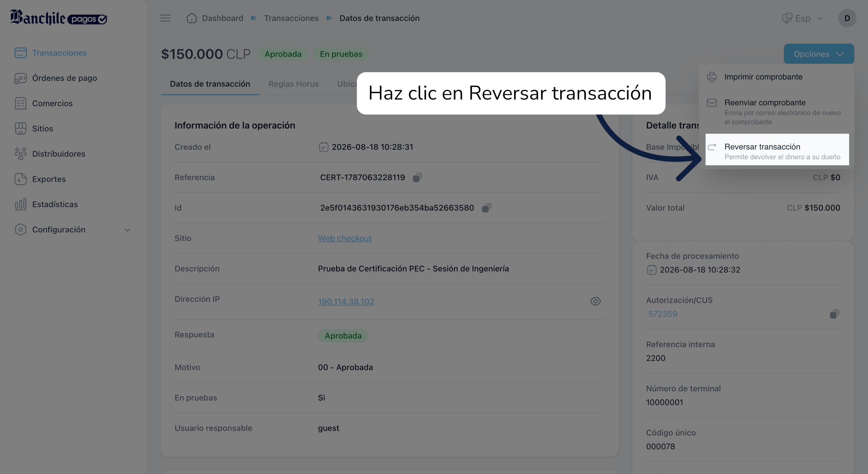
Task: Select the Motivo value 00 - Aprobada
Action: (345, 367)
